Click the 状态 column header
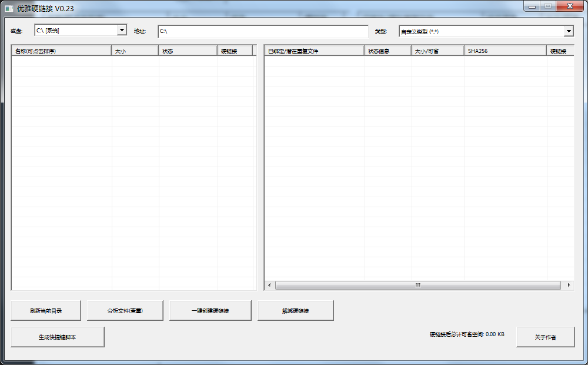This screenshot has width=588, height=365. 188,51
